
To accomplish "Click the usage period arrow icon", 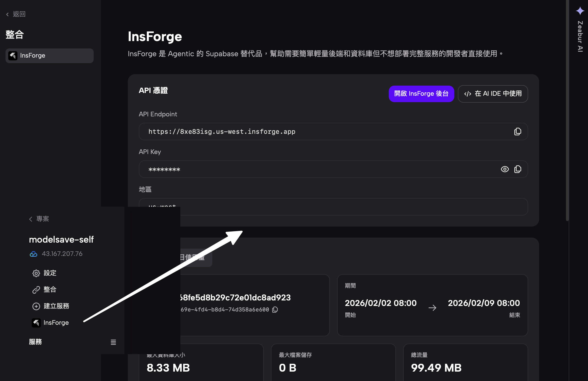I will coord(432,308).
